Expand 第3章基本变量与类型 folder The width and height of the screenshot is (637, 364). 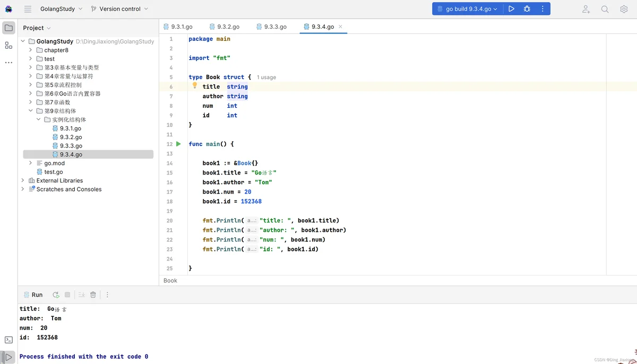point(31,67)
